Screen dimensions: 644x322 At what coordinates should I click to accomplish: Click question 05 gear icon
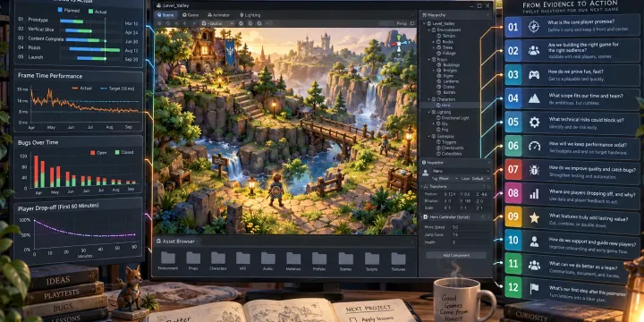coord(534,122)
